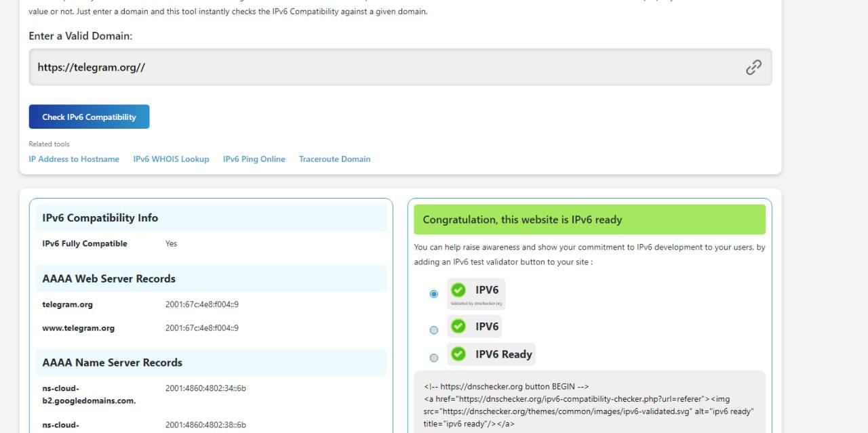Click the AAAA Web Server Records heading
This screenshot has width=868, height=433.
pos(108,279)
